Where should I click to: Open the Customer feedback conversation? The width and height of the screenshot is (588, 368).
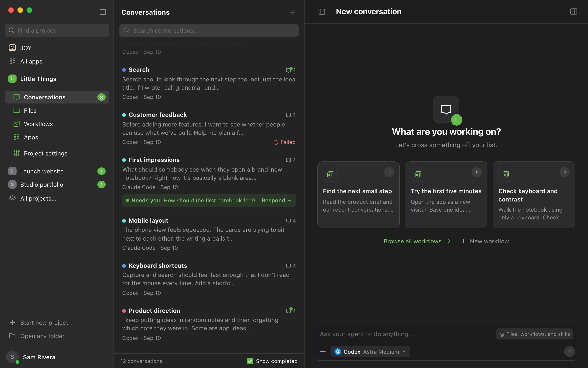209,128
